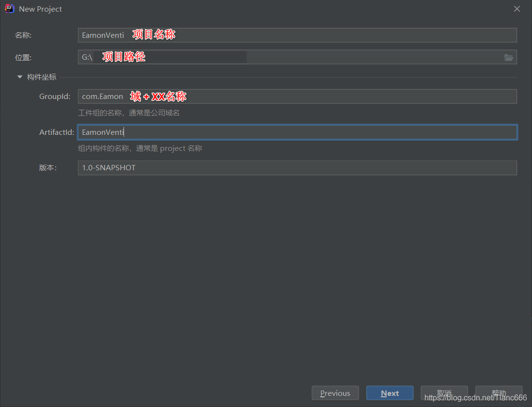Click the New Project window title
Viewport: 532px width, 407px height.
tap(40, 9)
